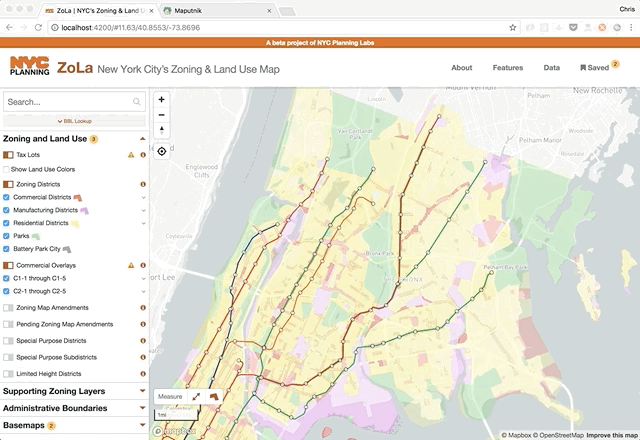Go back in browser history
The width and height of the screenshot is (640, 440).
click(9, 28)
